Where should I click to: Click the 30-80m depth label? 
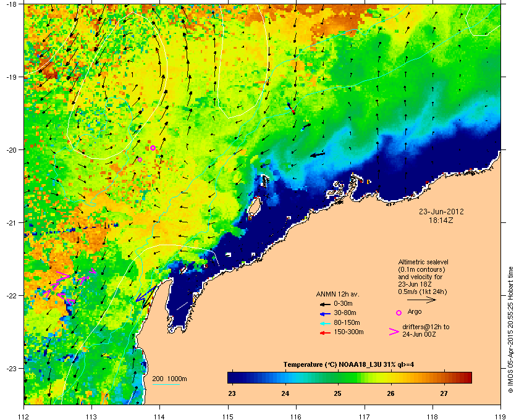pos(345,313)
